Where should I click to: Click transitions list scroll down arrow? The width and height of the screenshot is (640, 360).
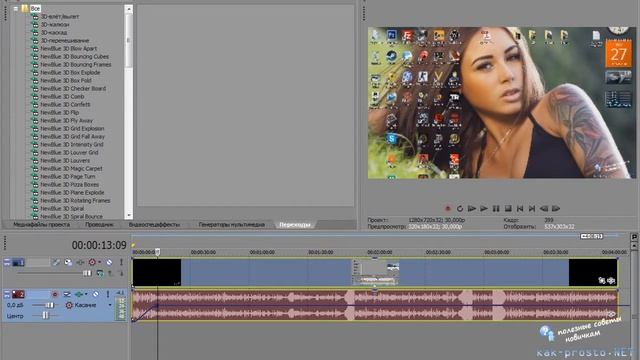(x=129, y=215)
